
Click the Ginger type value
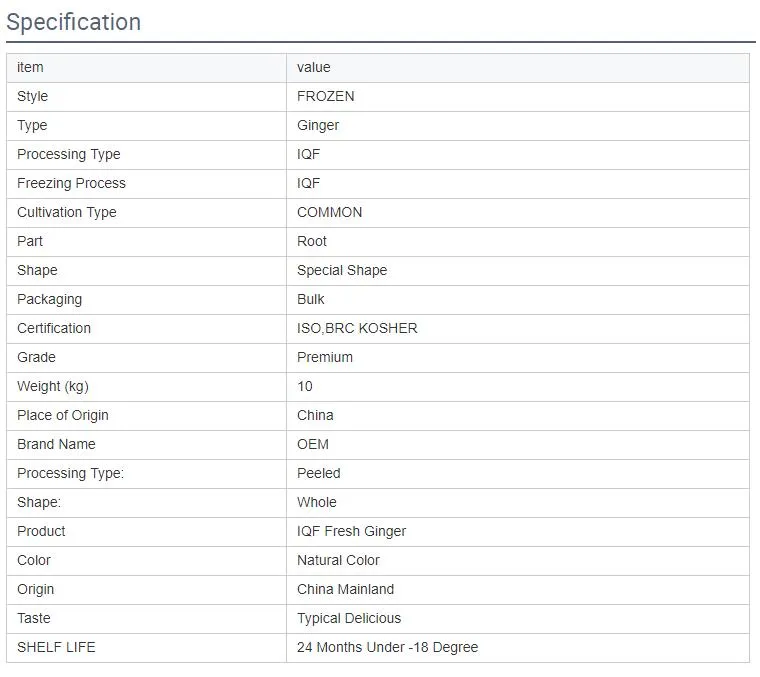pos(318,125)
